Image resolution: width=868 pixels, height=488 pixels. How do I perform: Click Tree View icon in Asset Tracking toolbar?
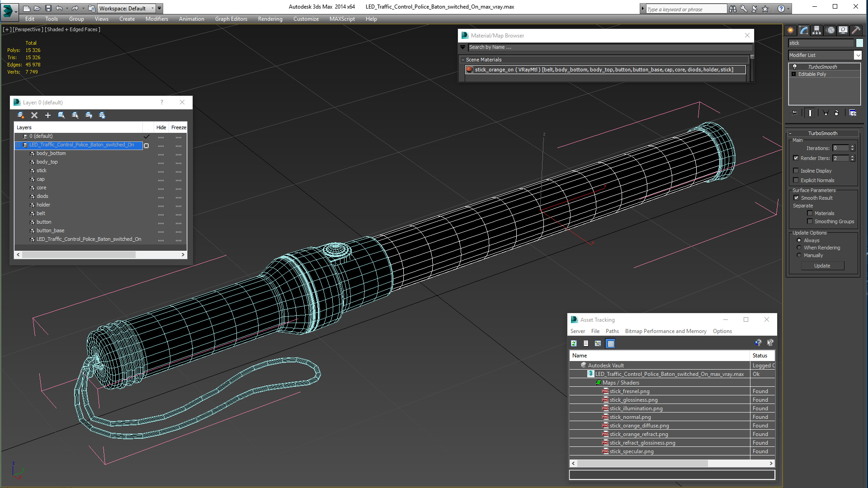(x=598, y=343)
